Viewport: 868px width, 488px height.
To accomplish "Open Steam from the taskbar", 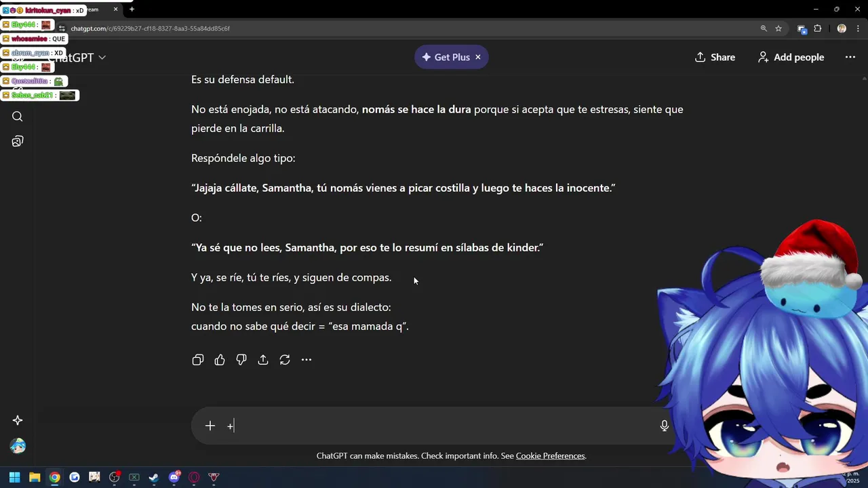I will 154,477.
